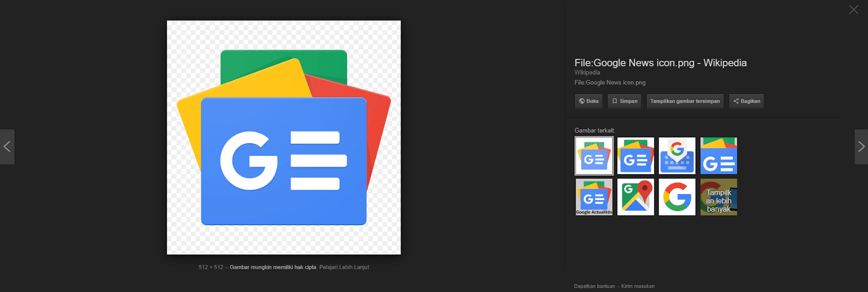Open the Gboard keyboard related thumbnail
The image size is (868, 292).
(x=677, y=156)
